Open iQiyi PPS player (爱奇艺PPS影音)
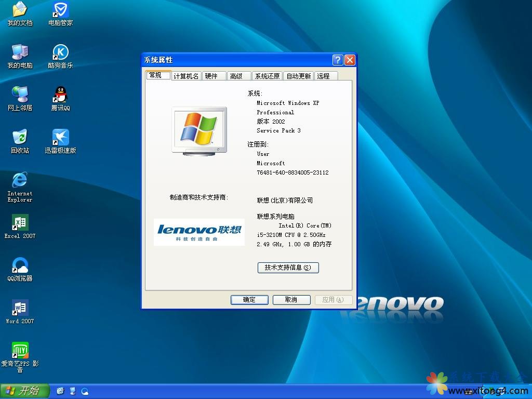This screenshot has width=532, height=399. (x=19, y=351)
